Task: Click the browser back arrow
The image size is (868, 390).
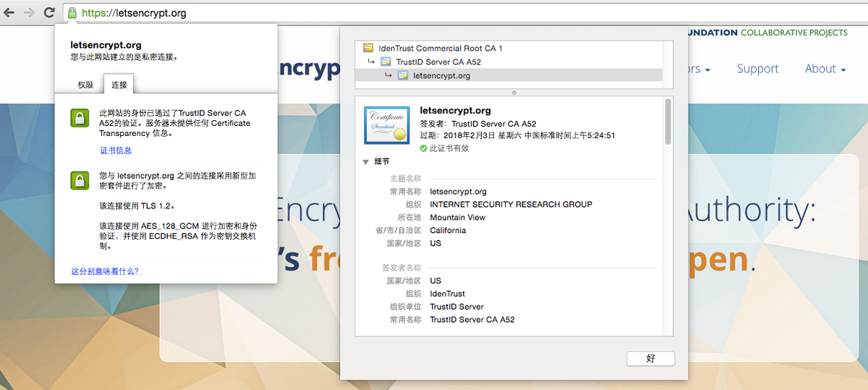Action: 9,12
